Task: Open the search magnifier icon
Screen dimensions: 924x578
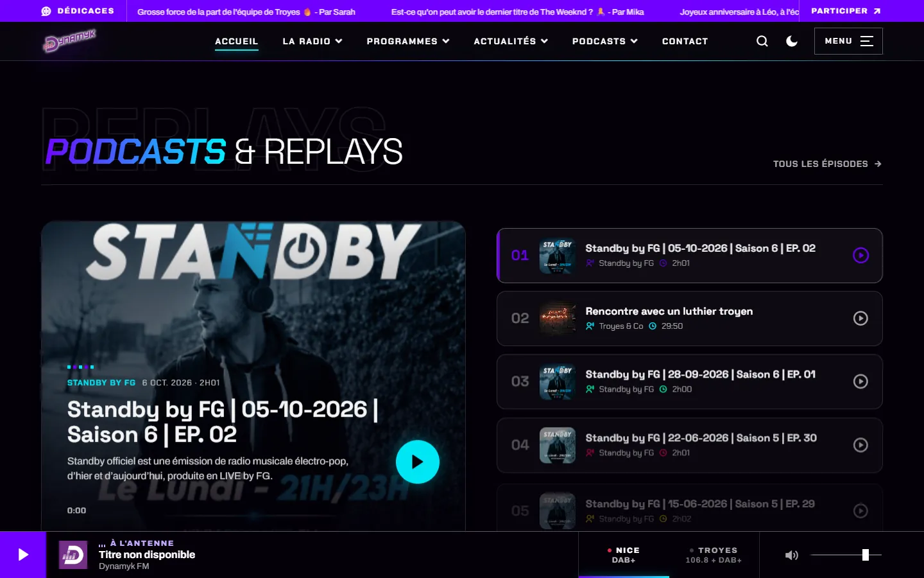Action: click(x=762, y=41)
